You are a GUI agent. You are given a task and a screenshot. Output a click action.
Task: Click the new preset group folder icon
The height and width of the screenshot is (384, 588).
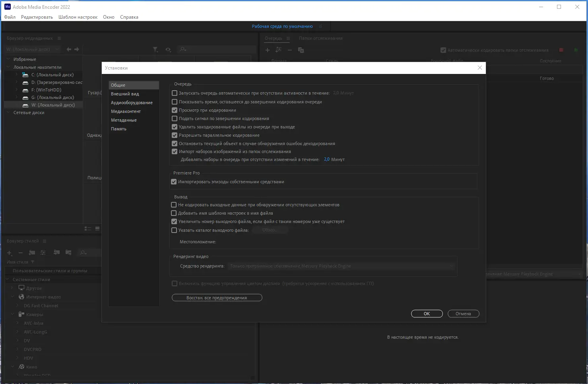(x=32, y=252)
